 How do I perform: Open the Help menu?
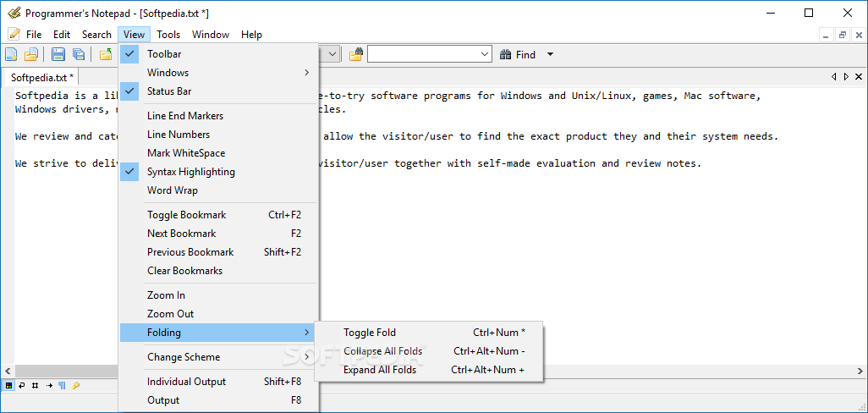[251, 35]
